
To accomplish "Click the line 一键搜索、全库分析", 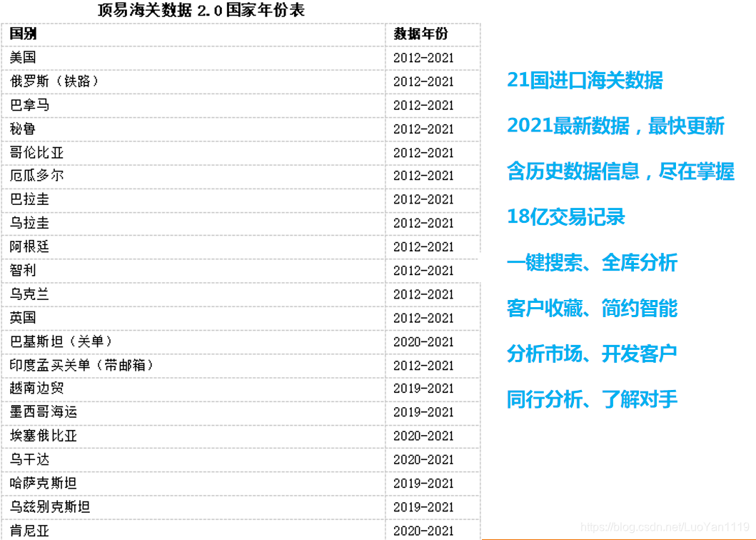I will [x=592, y=263].
